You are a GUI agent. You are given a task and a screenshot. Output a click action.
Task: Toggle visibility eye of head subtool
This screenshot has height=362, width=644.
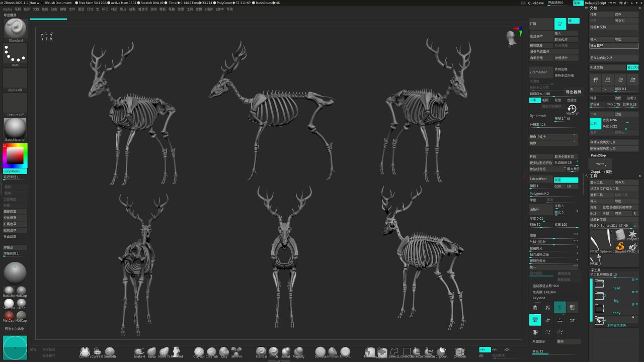pyautogui.click(x=637, y=280)
